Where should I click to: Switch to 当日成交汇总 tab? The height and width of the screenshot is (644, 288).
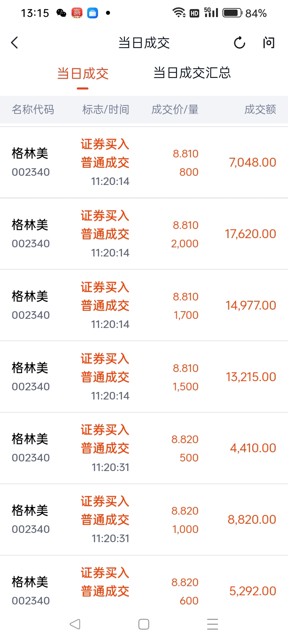coord(192,73)
